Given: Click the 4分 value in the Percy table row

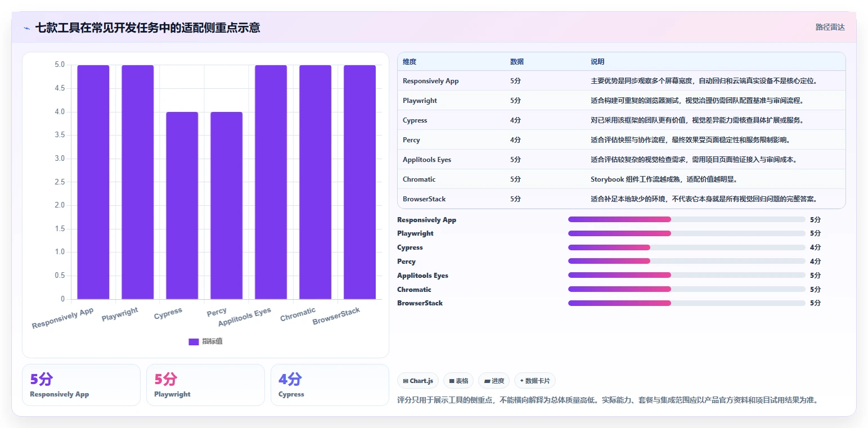Looking at the screenshot, I should click(x=515, y=140).
